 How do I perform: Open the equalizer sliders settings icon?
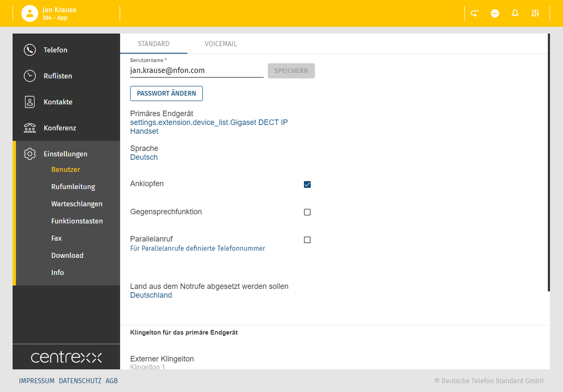tap(535, 13)
